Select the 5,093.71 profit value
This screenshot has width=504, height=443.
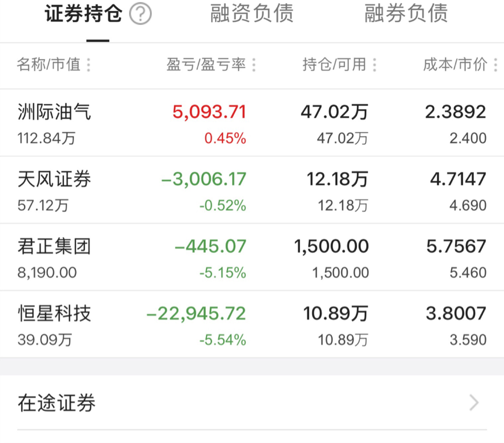coord(209,112)
